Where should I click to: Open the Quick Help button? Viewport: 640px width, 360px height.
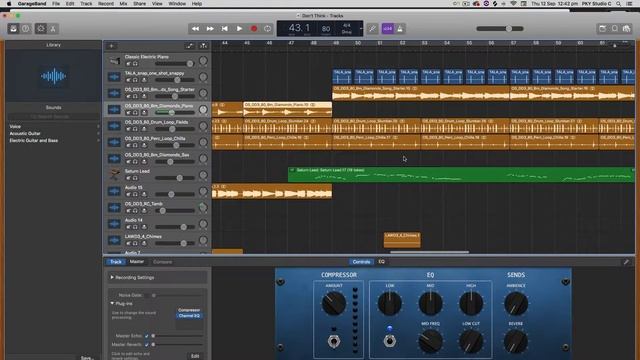pos(25,29)
